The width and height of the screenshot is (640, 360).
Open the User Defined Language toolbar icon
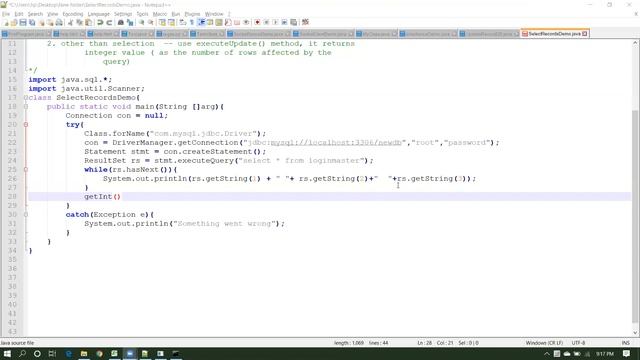[210, 22]
